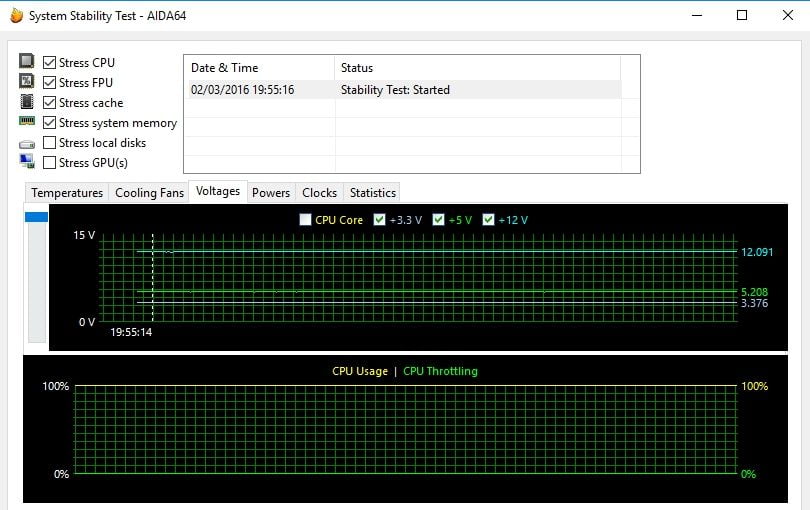Viewport: 810px width, 510px height.
Task: Open the Statistics tab
Action: click(x=372, y=193)
